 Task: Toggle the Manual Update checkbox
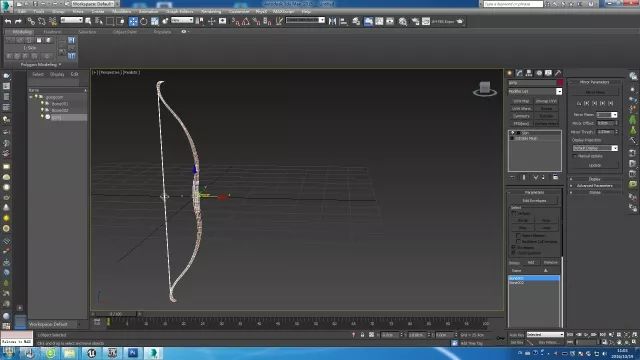point(575,156)
